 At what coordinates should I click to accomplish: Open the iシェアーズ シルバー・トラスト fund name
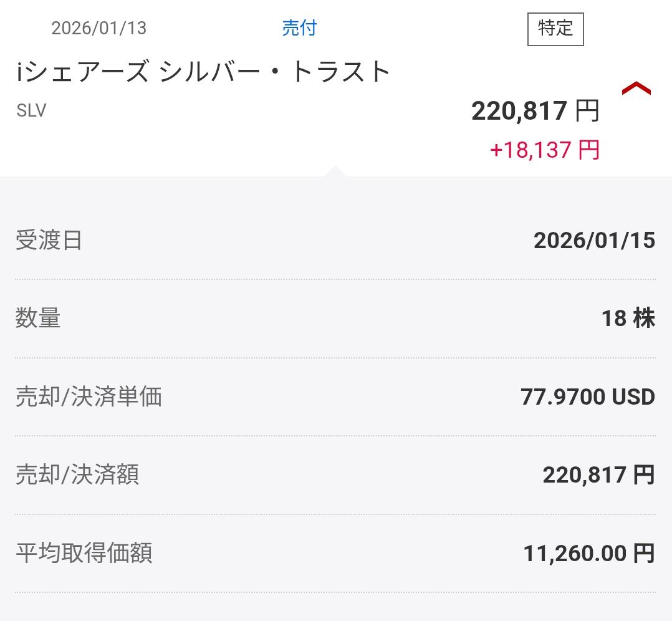(203, 72)
